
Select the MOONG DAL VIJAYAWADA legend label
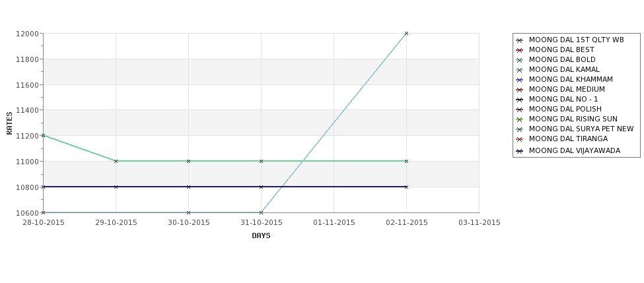point(574,150)
